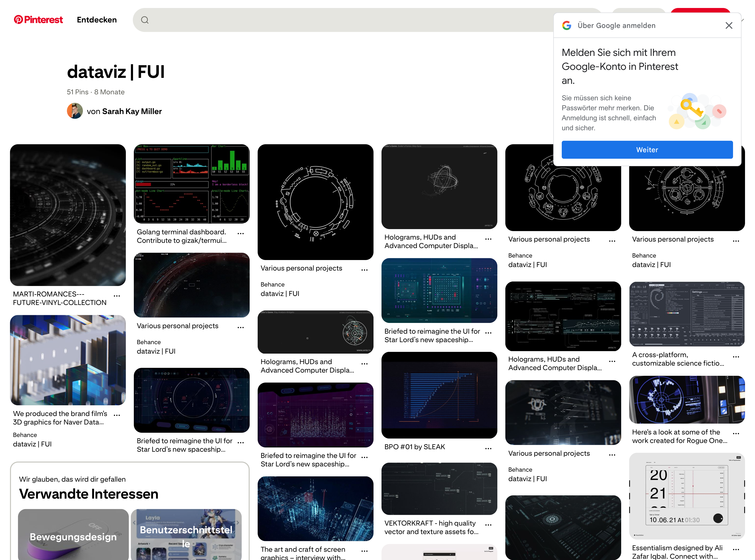Click the Pinterest logo
This screenshot has height=560, width=755.
(x=38, y=20)
